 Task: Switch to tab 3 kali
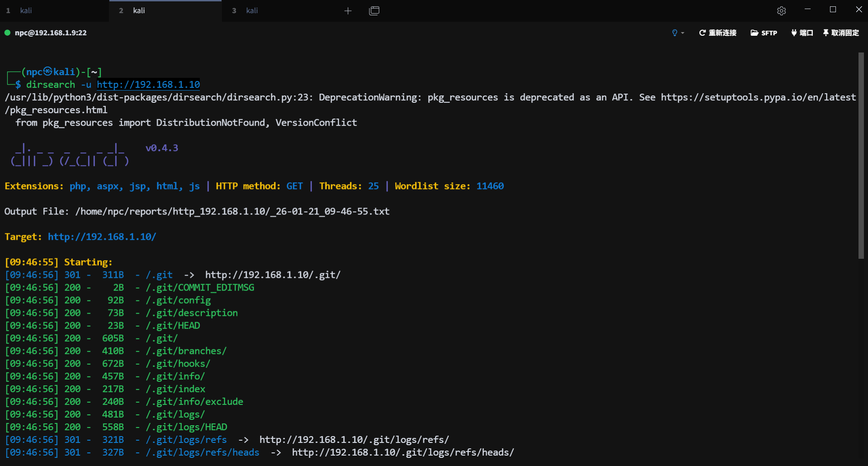coord(252,10)
